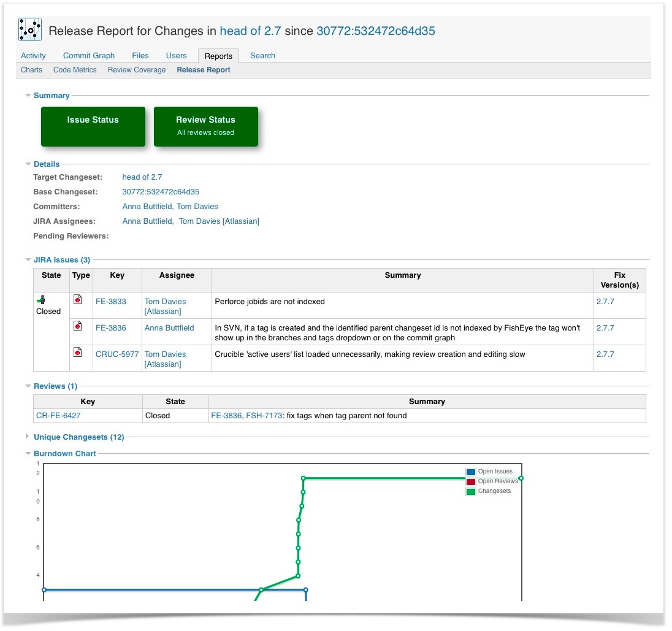The width and height of the screenshot is (672, 631).
Task: Open the Files tab
Action: pos(140,56)
